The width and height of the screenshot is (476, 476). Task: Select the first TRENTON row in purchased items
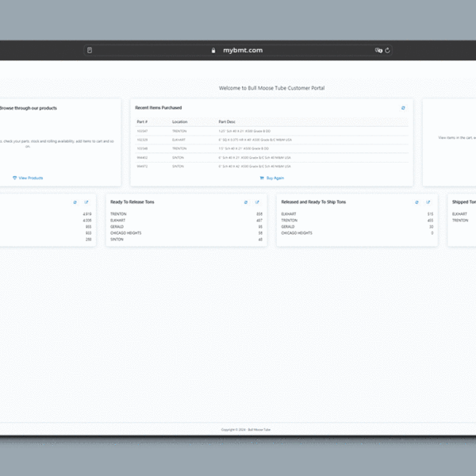(x=179, y=130)
